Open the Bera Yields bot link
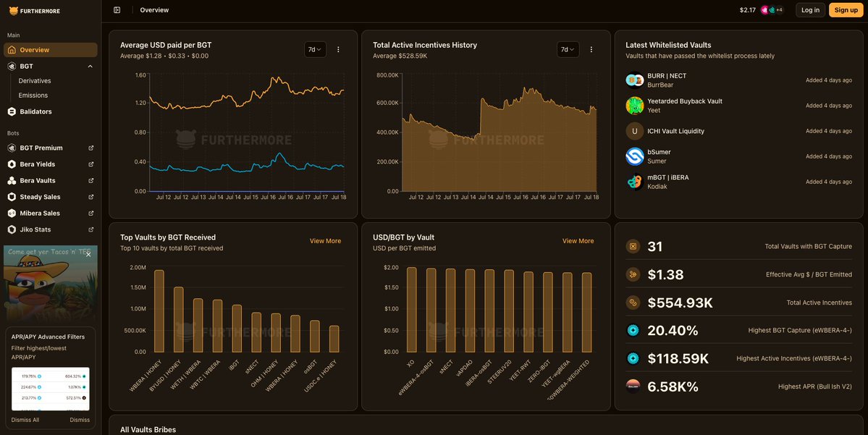The image size is (868, 435). click(51, 164)
